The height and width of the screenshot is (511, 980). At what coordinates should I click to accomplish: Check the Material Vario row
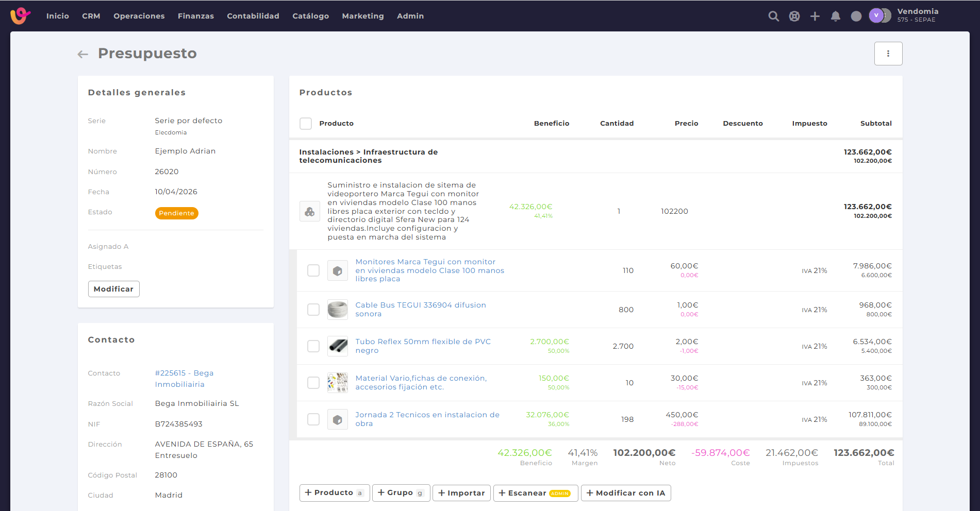[313, 383]
